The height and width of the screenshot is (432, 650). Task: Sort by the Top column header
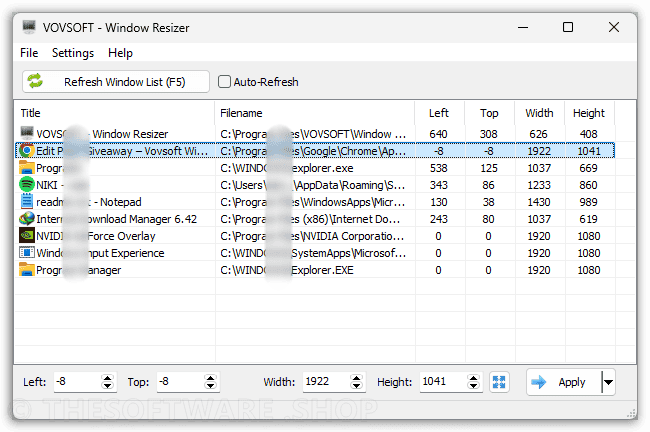pos(489,113)
